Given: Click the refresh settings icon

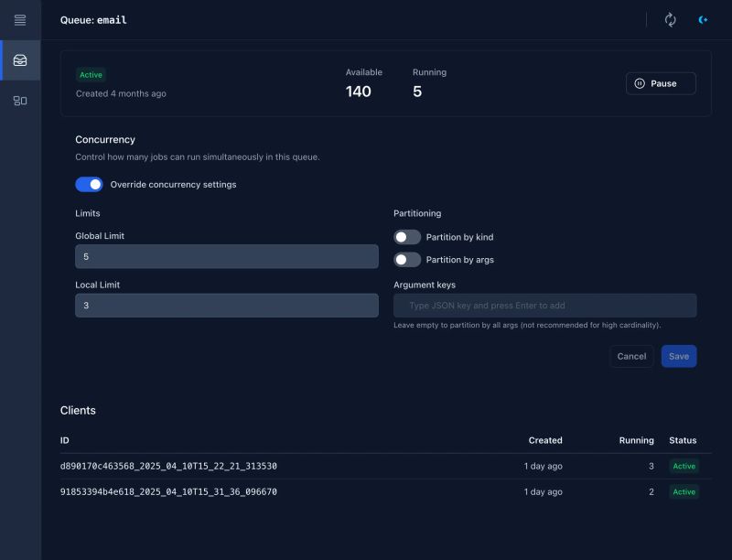Looking at the screenshot, I should (671, 19).
